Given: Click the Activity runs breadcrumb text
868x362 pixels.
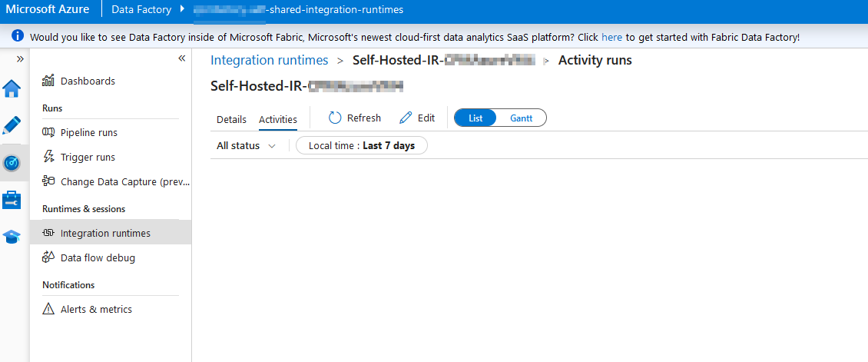Looking at the screenshot, I should [595, 60].
